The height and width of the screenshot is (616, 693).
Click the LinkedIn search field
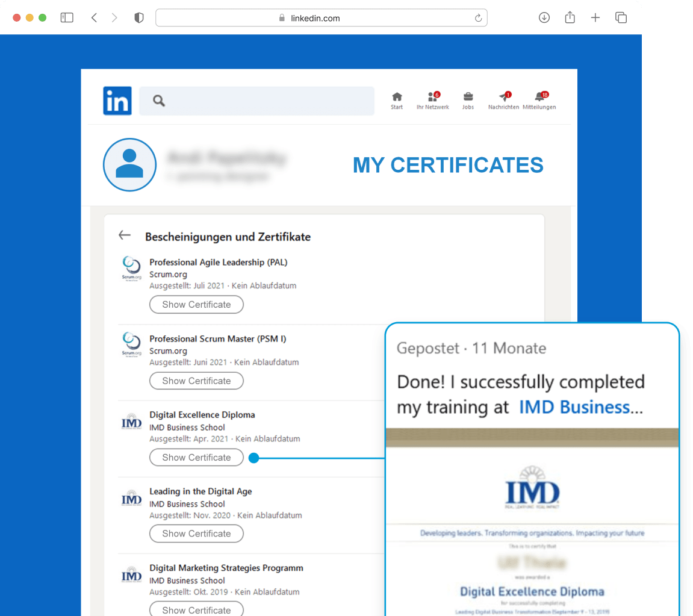click(256, 101)
